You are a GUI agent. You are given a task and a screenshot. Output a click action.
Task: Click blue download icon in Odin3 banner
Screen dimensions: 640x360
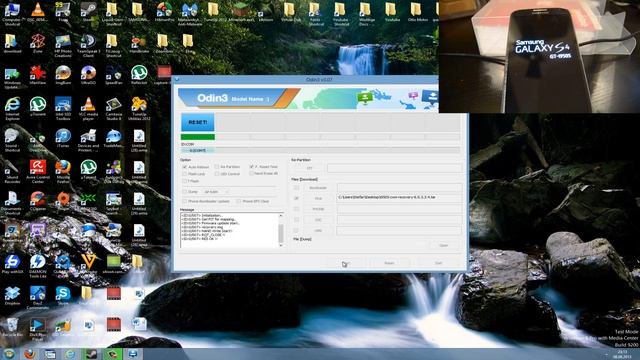pos(430,97)
